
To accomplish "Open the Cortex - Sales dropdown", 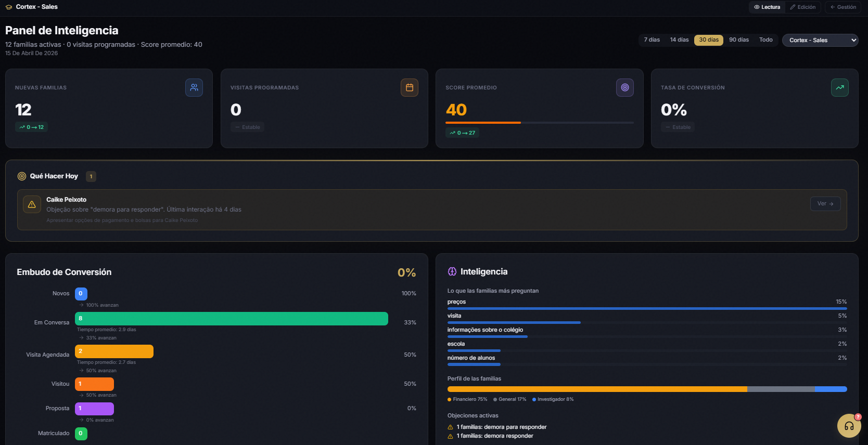I will [820, 40].
